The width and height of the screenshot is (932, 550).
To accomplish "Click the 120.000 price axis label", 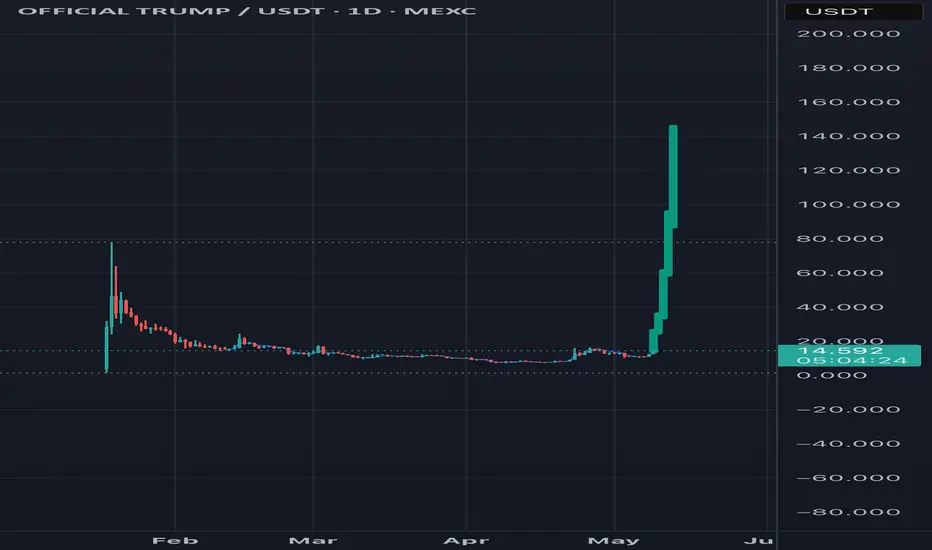I will coord(848,171).
